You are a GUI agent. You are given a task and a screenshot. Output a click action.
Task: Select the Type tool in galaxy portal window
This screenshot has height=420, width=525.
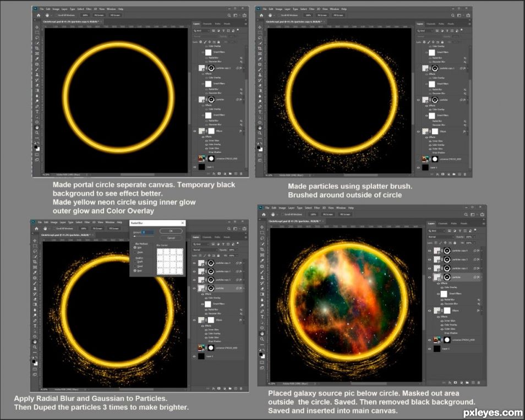tap(262, 317)
